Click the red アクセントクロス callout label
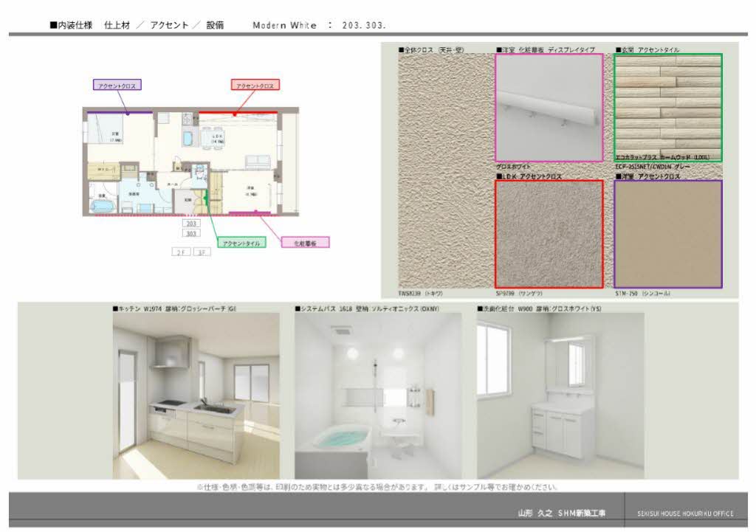This screenshot has height=532, width=756. click(255, 86)
